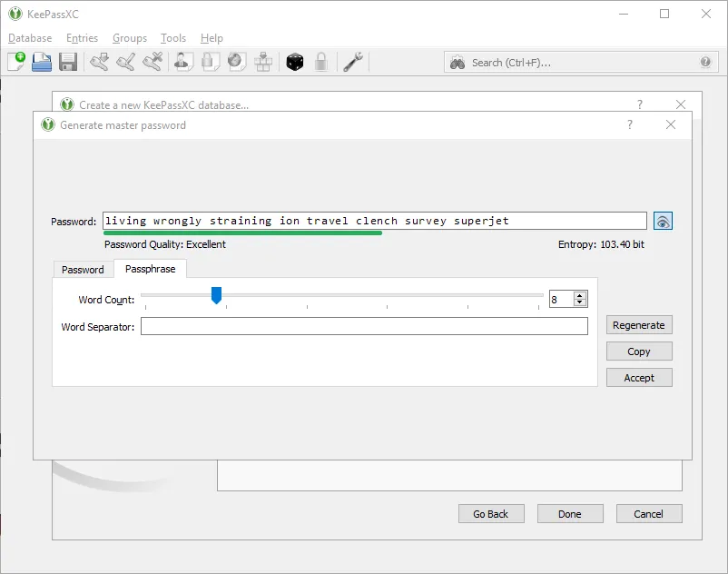Viewport: 728px width, 574px height.
Task: Click the help question mark in Generate dialog
Action: (x=630, y=124)
